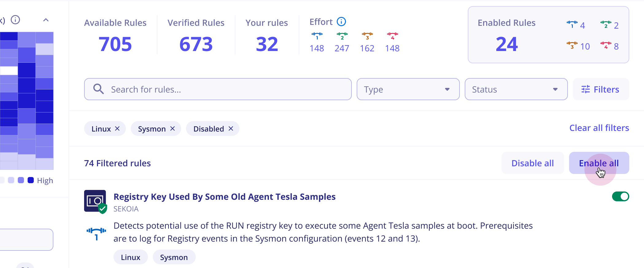This screenshot has height=268, width=644.
Task: Open the Filters panel
Action: (600, 89)
